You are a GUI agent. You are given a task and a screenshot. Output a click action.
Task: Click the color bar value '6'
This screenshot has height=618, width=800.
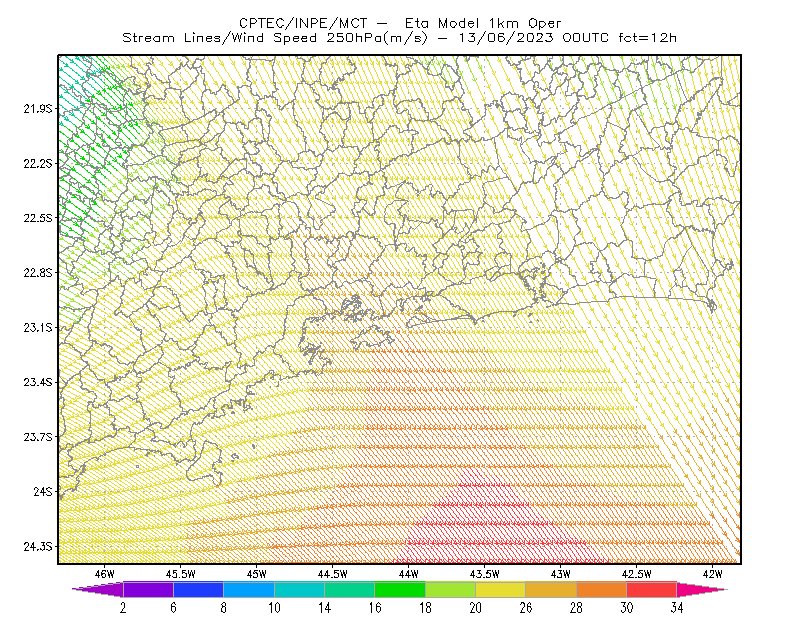point(173,608)
